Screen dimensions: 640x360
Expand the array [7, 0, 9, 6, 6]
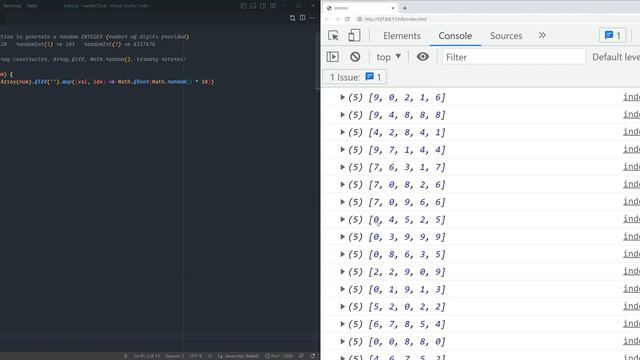(x=342, y=202)
